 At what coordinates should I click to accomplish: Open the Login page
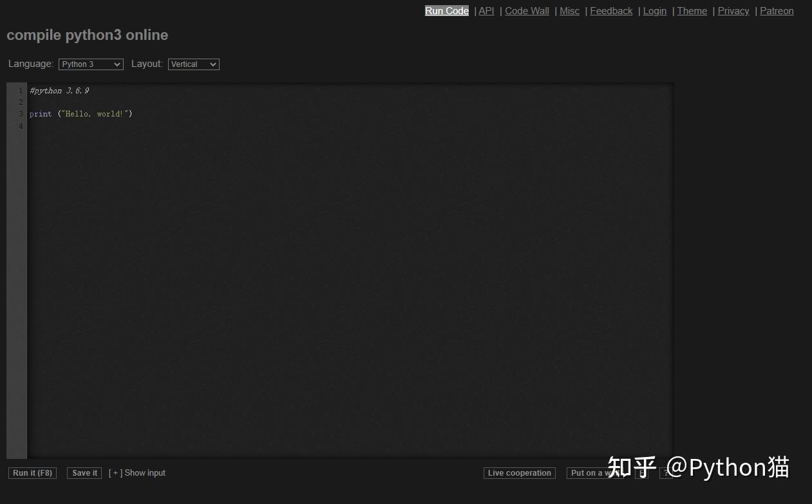coord(654,11)
